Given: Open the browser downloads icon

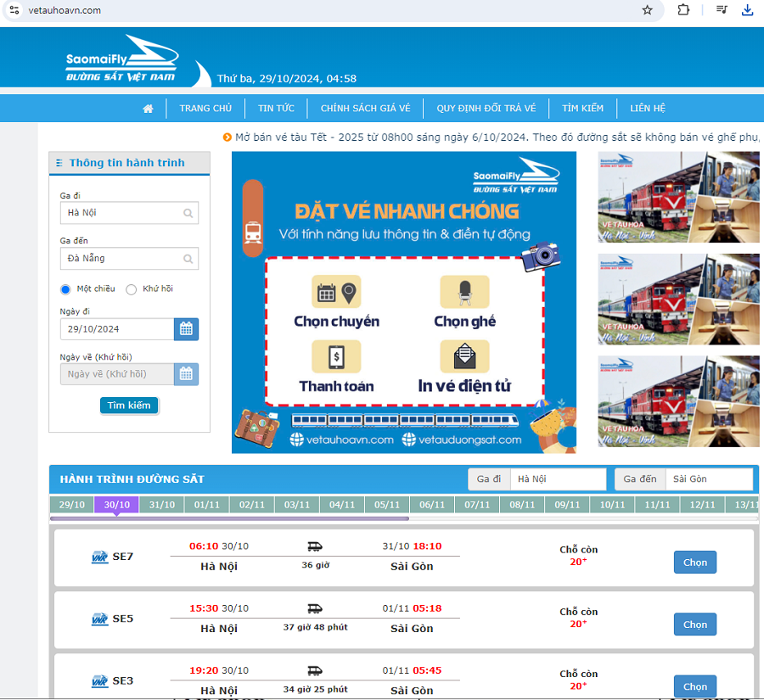Looking at the screenshot, I should (x=747, y=9).
